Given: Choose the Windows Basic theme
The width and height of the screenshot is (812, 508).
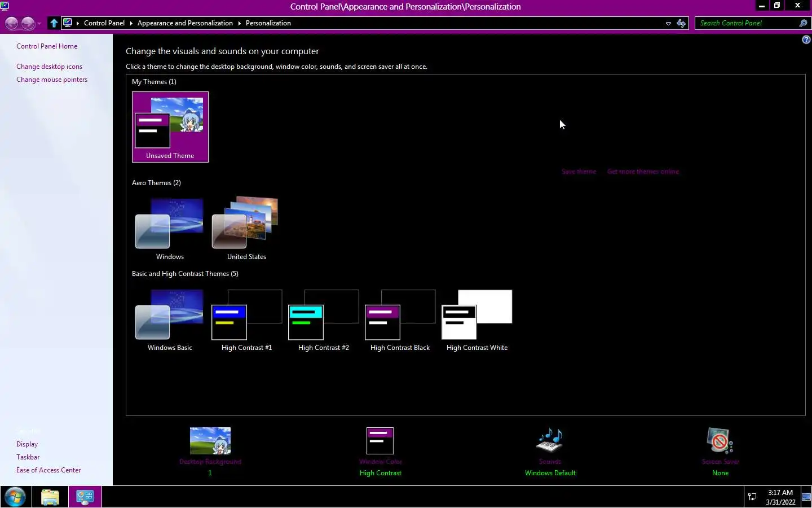Looking at the screenshot, I should tap(170, 320).
